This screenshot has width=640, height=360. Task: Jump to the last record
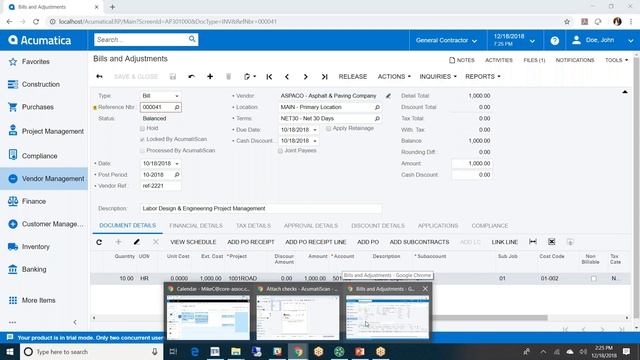[324, 76]
